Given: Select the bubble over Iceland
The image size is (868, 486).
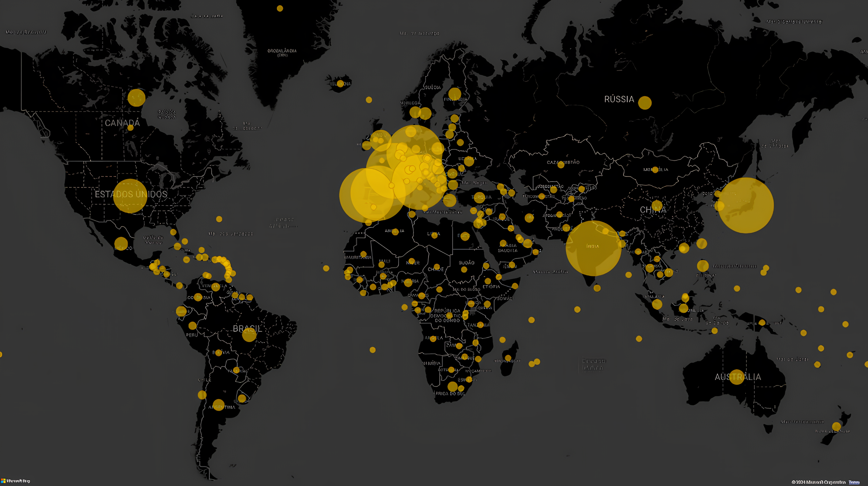Looking at the screenshot, I should pyautogui.click(x=340, y=84).
